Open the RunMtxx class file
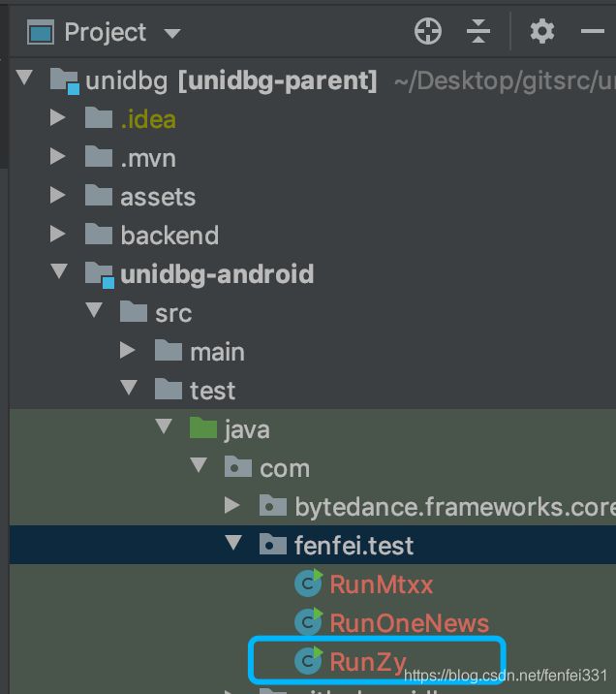 (x=382, y=584)
